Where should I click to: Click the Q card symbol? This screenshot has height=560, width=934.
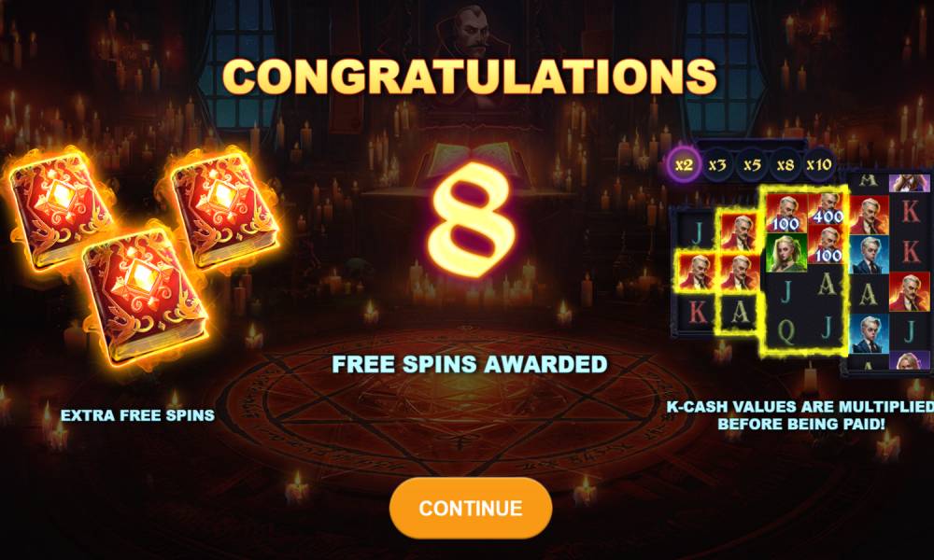point(785,331)
